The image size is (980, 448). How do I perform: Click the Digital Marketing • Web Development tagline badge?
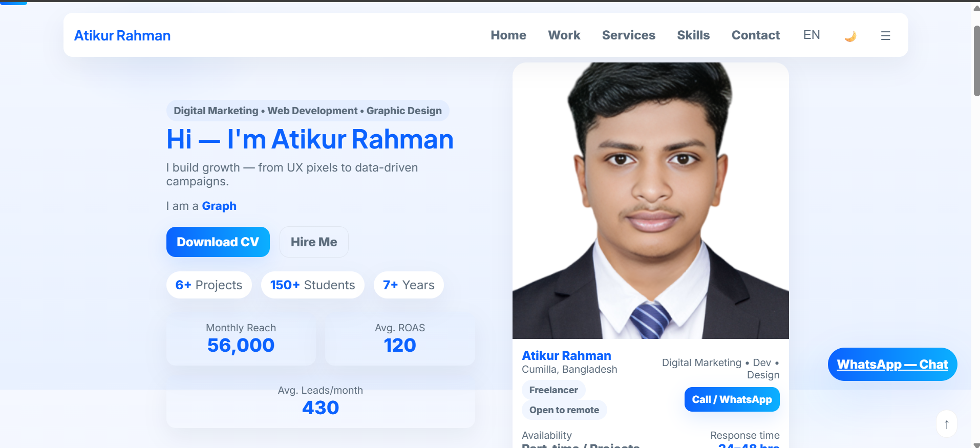308,111
